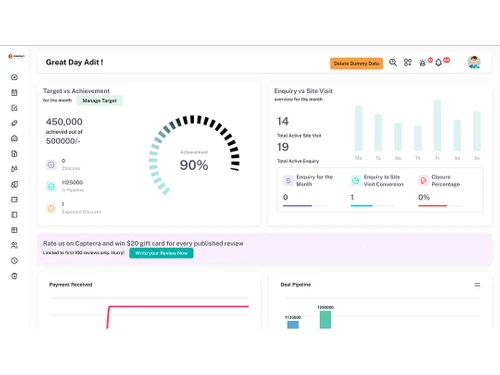500x375 pixels.
Task: Click the '19' total active enquiry value
Action: pyautogui.click(x=283, y=147)
